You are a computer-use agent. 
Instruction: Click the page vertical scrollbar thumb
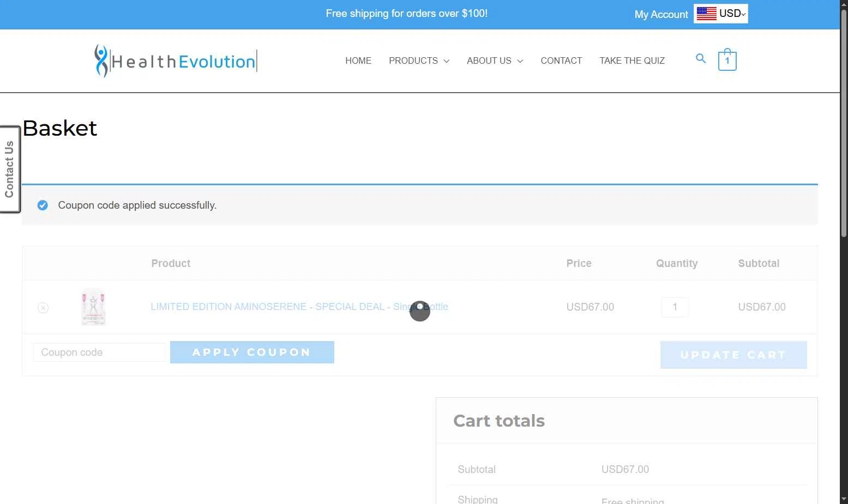point(844,123)
